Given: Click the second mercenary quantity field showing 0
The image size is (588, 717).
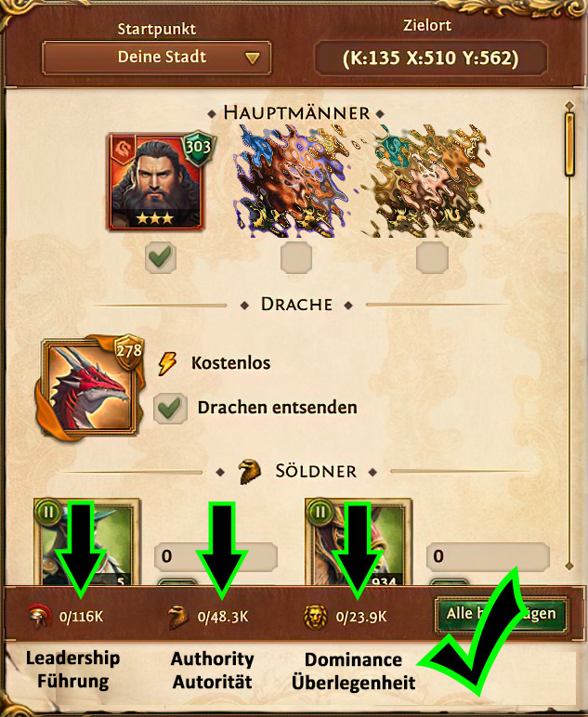Looking at the screenshot, I should 488,556.
